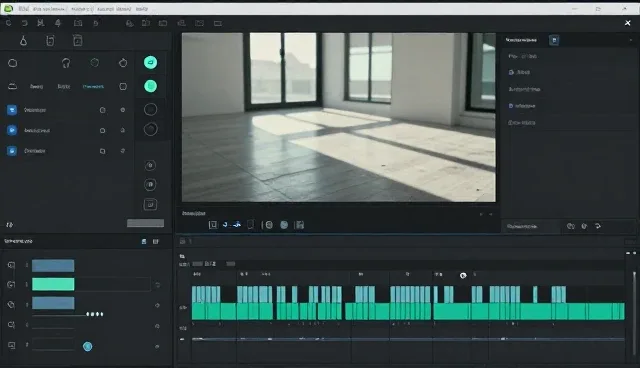The height and width of the screenshot is (368, 640).
Task: Click the headphones icon in left panel
Action: (x=66, y=63)
